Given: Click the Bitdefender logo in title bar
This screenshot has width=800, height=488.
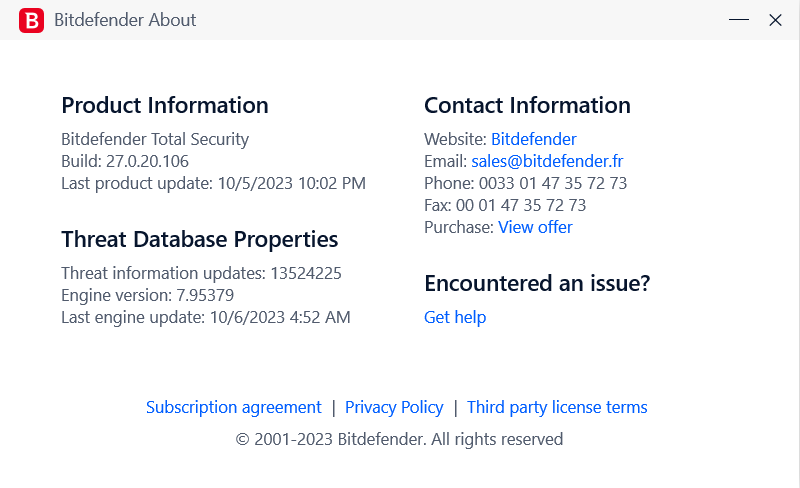Looking at the screenshot, I should pos(31,20).
